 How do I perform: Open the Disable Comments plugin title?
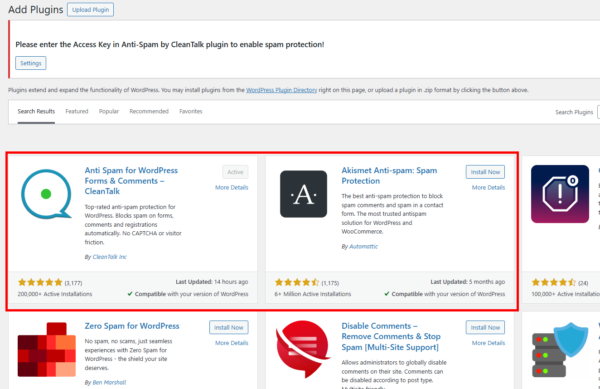pyautogui.click(x=391, y=337)
